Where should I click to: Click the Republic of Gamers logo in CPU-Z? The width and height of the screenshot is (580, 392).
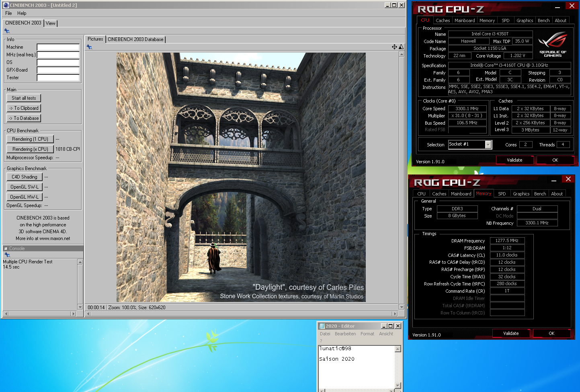coord(553,44)
